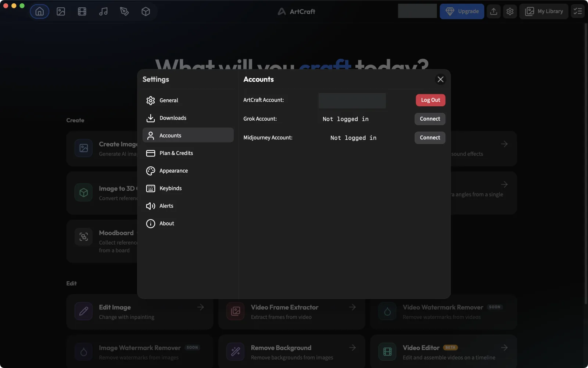
Task: Open the task list queue icon
Action: point(578,11)
